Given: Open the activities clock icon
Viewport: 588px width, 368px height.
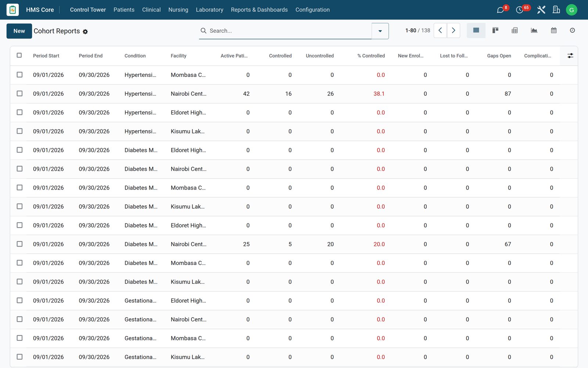Looking at the screenshot, I should click(519, 10).
